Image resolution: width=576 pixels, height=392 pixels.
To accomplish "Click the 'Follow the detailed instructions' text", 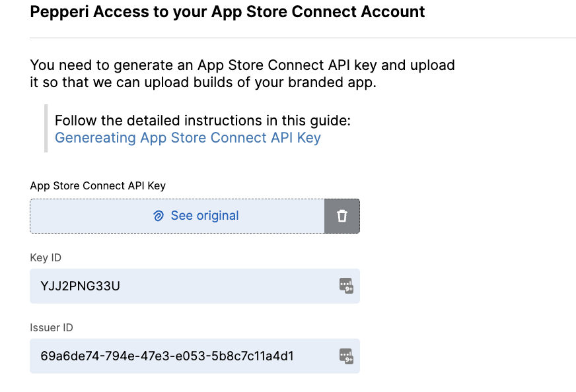I will click(x=203, y=120).
